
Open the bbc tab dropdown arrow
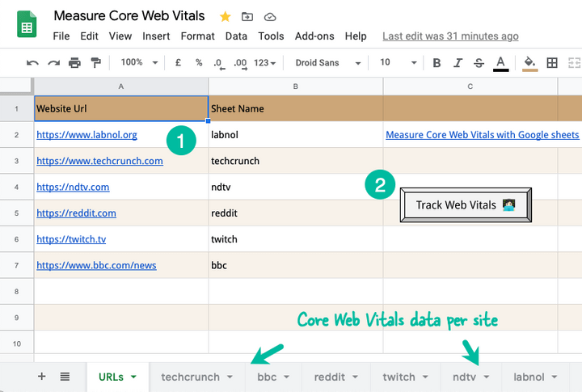286,377
